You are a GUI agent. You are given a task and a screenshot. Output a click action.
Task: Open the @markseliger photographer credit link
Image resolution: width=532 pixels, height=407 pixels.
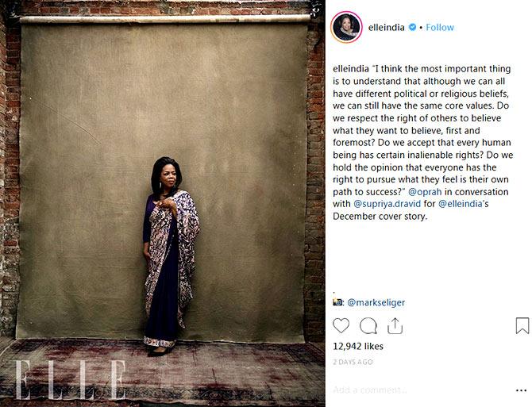(x=376, y=302)
